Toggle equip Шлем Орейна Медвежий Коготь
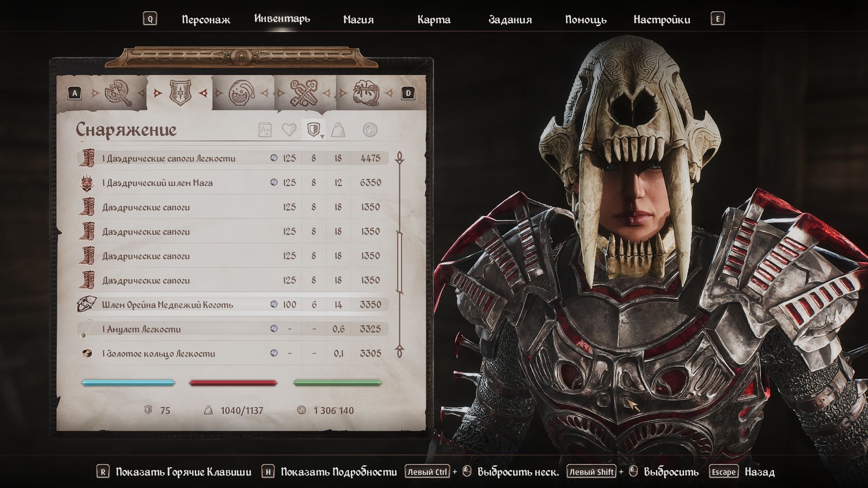 coord(233,305)
